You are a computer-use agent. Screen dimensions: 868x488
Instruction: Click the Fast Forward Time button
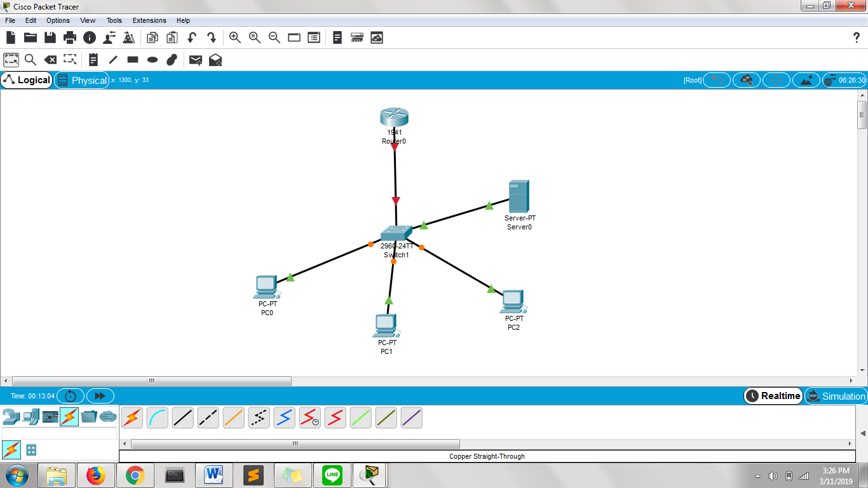click(x=100, y=396)
